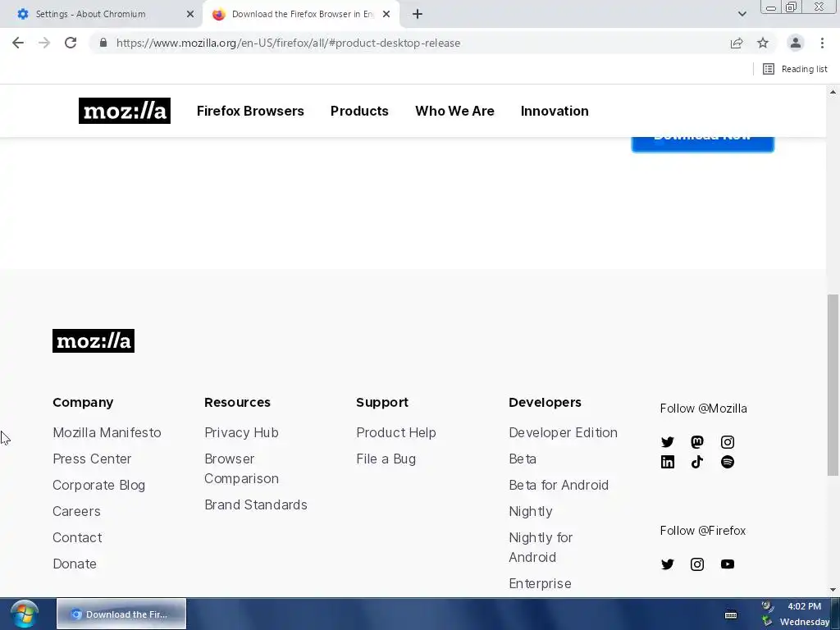The height and width of the screenshot is (630, 840).
Task: Open Mozilla Mastodon icon
Action: click(x=697, y=442)
